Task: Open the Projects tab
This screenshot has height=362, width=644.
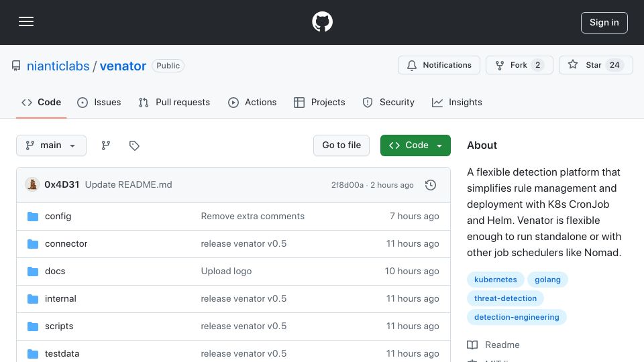Action: click(x=319, y=102)
